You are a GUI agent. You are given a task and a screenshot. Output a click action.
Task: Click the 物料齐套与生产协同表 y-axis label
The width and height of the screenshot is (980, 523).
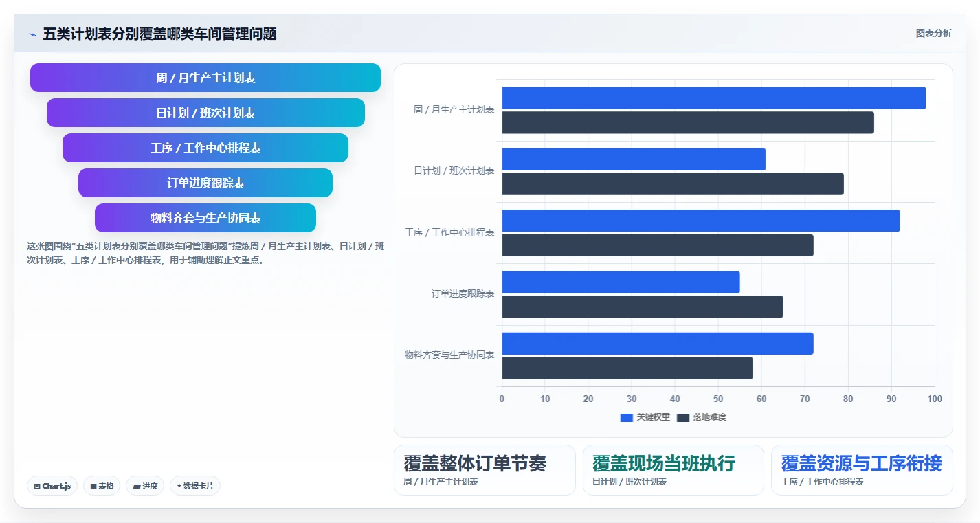click(449, 355)
